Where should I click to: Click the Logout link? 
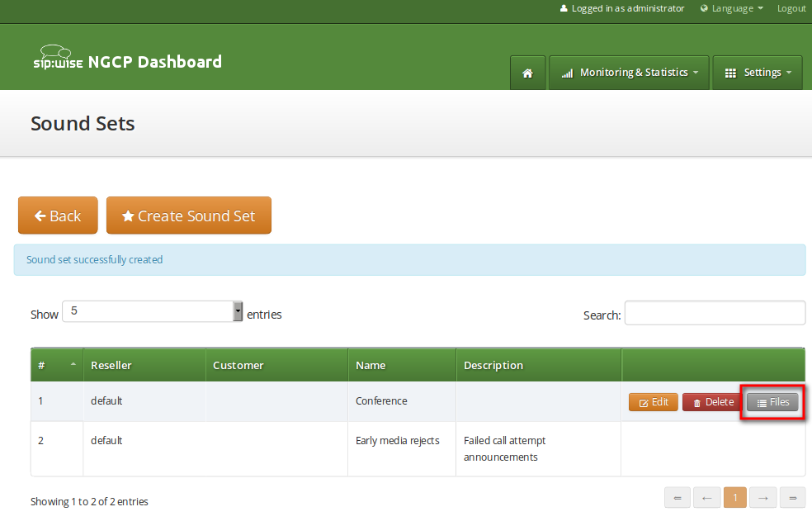tap(791, 8)
